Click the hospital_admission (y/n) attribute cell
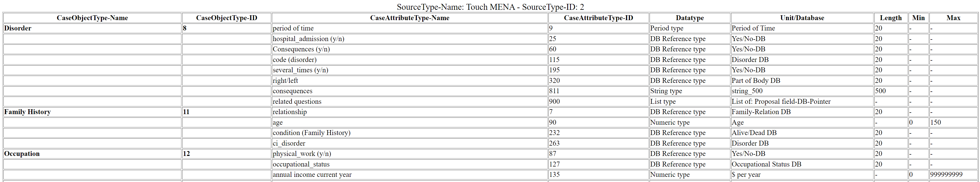 click(x=410, y=39)
